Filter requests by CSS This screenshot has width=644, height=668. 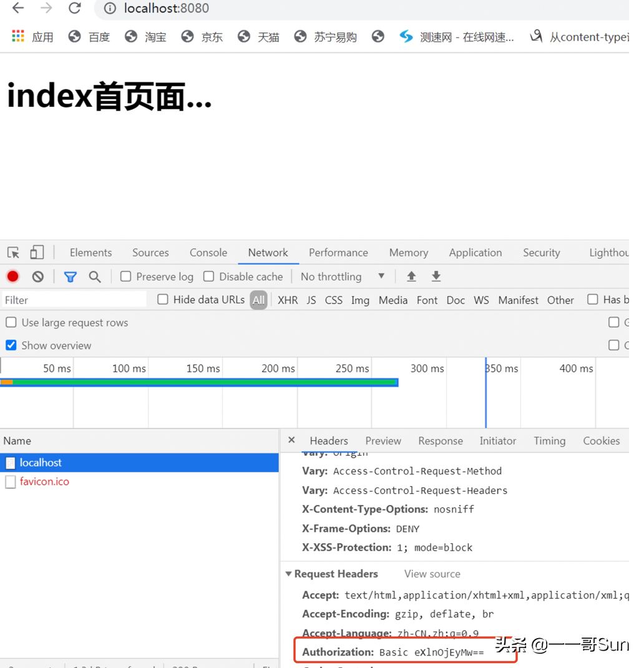tap(333, 300)
